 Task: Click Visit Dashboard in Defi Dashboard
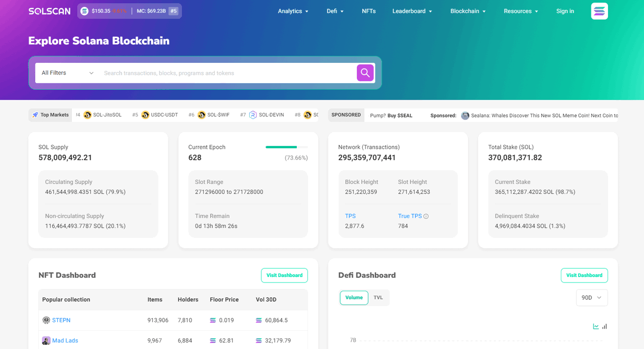pos(584,275)
